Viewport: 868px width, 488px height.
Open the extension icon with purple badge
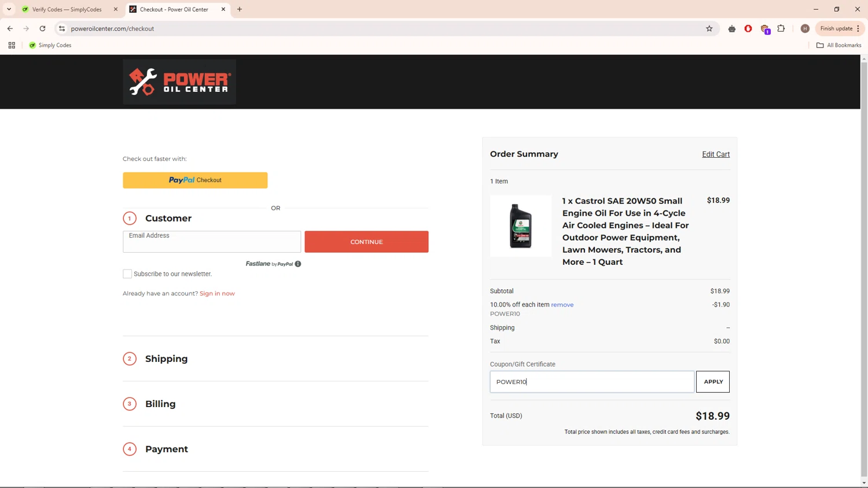(x=765, y=29)
